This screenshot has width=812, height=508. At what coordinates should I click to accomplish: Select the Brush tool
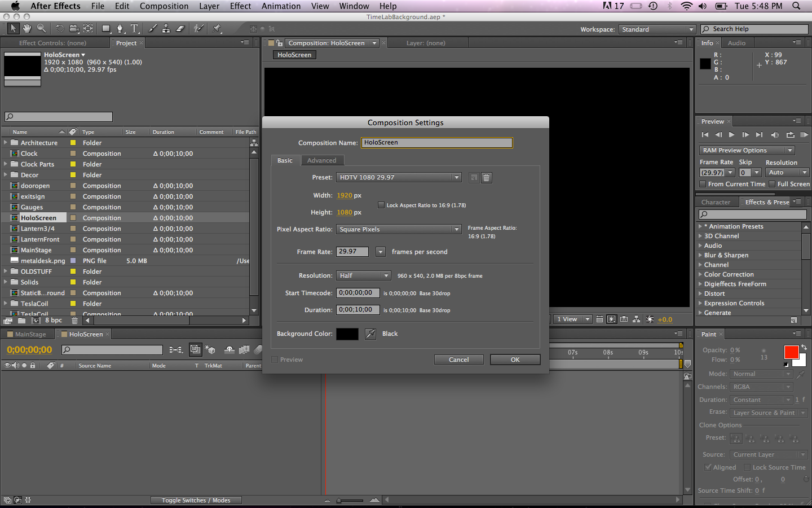click(x=153, y=29)
